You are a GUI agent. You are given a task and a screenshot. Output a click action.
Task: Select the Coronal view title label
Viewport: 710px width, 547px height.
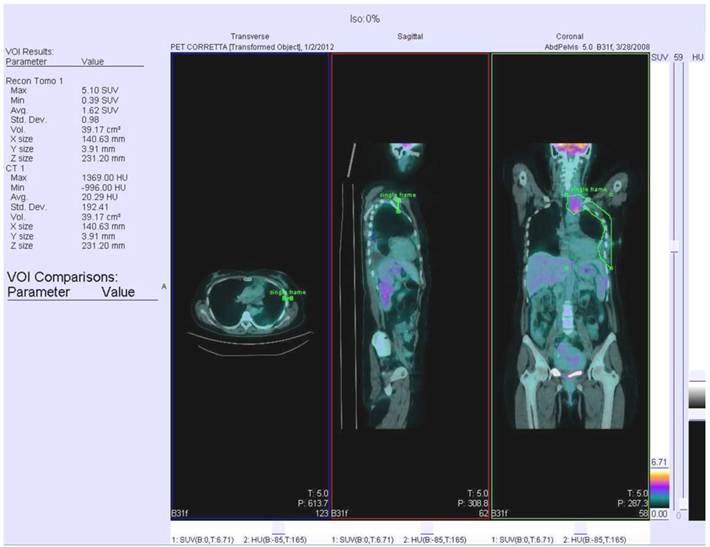pyautogui.click(x=569, y=35)
